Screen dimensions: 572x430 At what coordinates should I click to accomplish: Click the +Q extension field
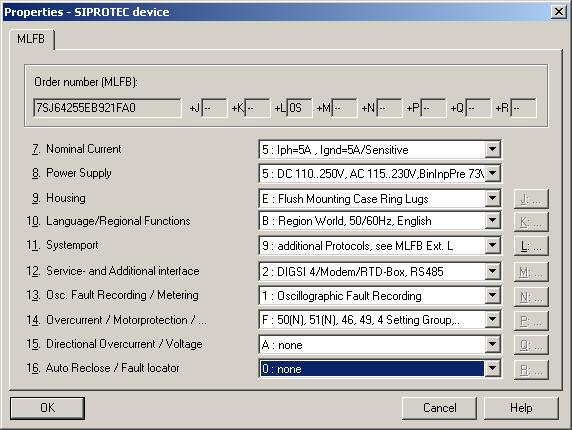(x=479, y=108)
